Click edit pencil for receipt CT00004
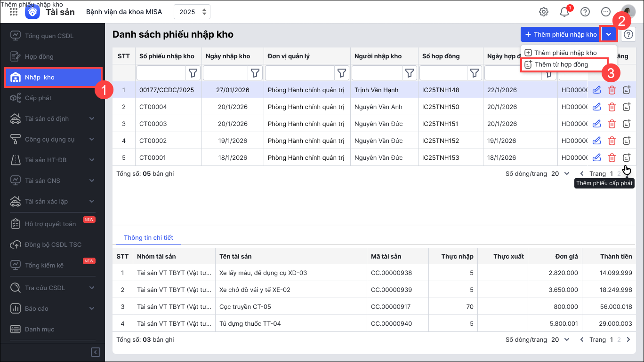Screen dimensions: 644x362 (x=596, y=107)
